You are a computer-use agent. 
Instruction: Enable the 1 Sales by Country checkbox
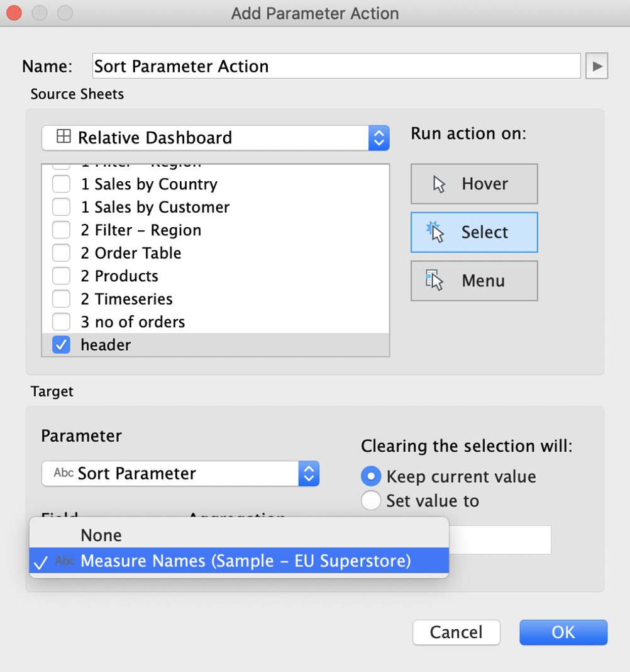[61, 184]
